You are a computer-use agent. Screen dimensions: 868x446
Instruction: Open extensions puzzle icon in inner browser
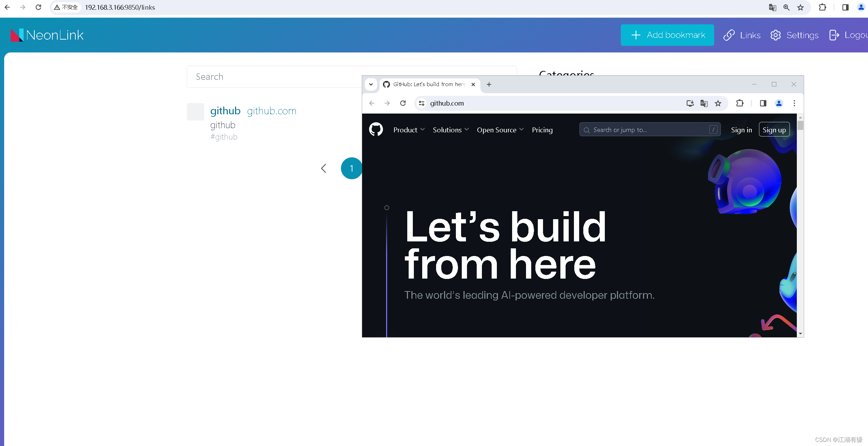tap(740, 103)
